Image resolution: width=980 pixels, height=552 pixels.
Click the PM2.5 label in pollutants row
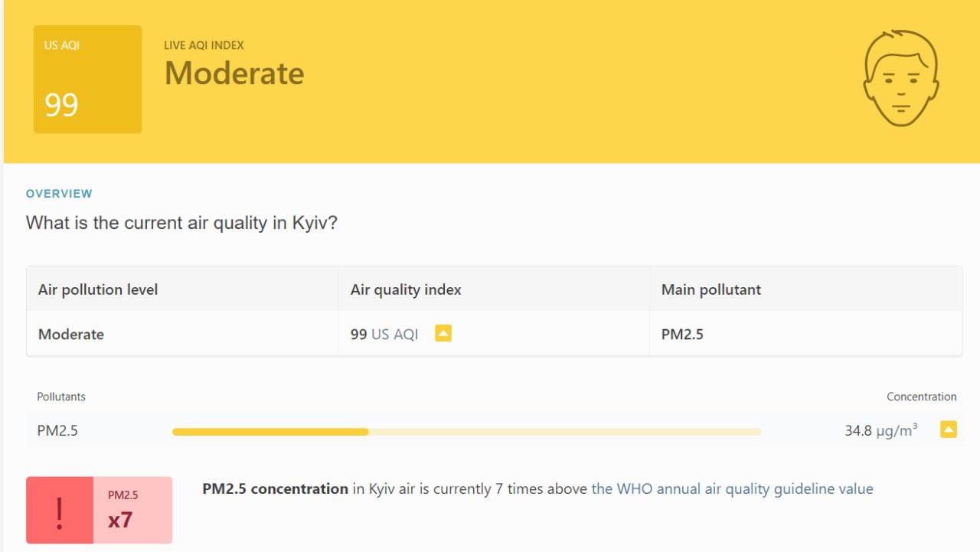pos(57,430)
